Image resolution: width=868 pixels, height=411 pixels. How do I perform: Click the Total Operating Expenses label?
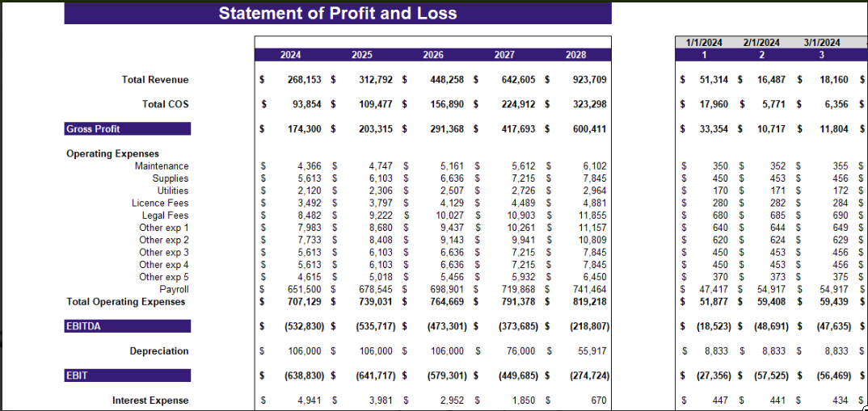[125, 301]
